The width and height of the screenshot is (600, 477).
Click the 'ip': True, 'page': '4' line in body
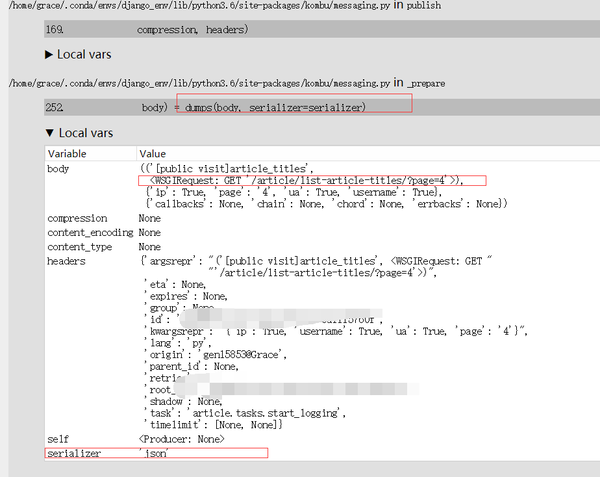click(x=294, y=192)
